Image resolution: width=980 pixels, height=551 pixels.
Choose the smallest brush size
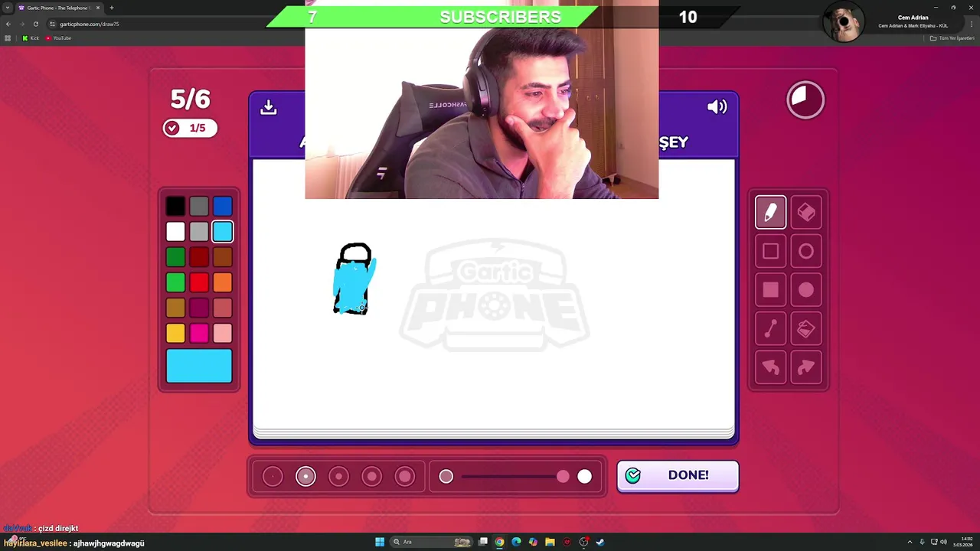[x=273, y=477]
